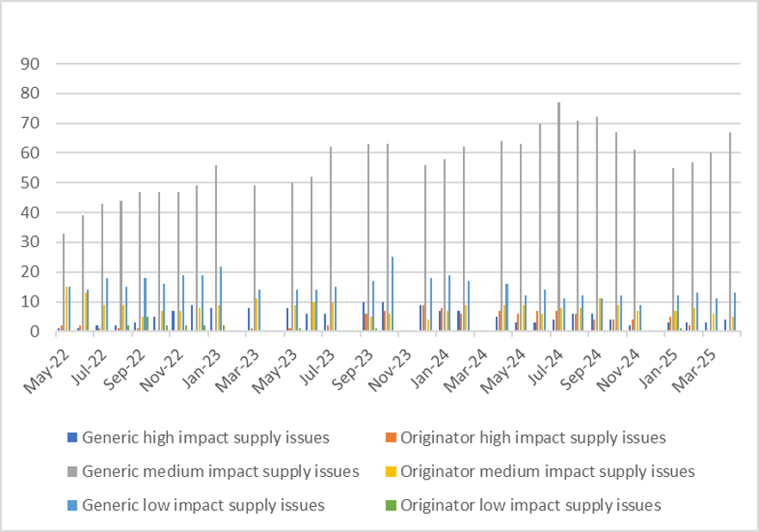759x532 pixels.
Task: Click the 90 value on the vertical axis
Action: pyautogui.click(x=29, y=64)
